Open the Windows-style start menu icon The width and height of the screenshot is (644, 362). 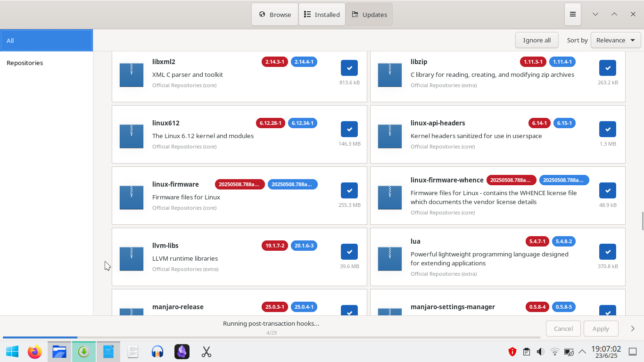pyautogui.click(x=12, y=352)
